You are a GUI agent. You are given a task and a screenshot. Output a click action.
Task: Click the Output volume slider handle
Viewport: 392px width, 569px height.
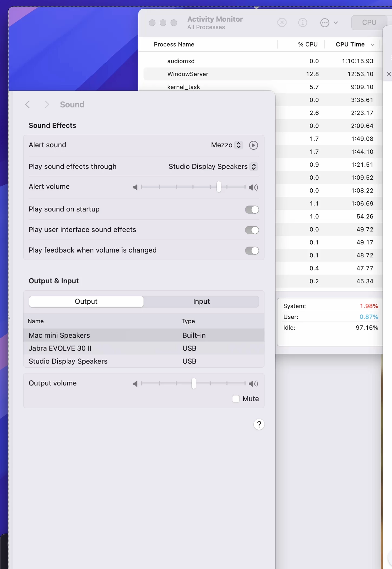(194, 383)
